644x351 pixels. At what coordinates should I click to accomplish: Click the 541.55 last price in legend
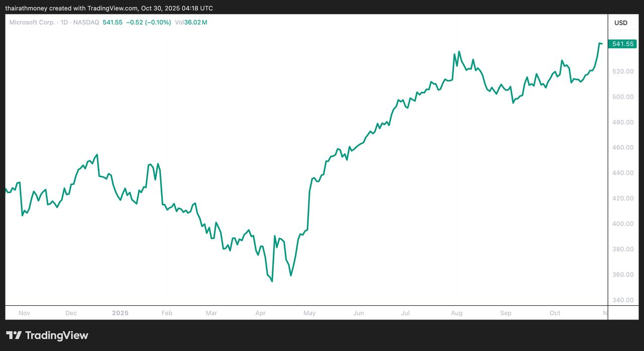(113, 23)
